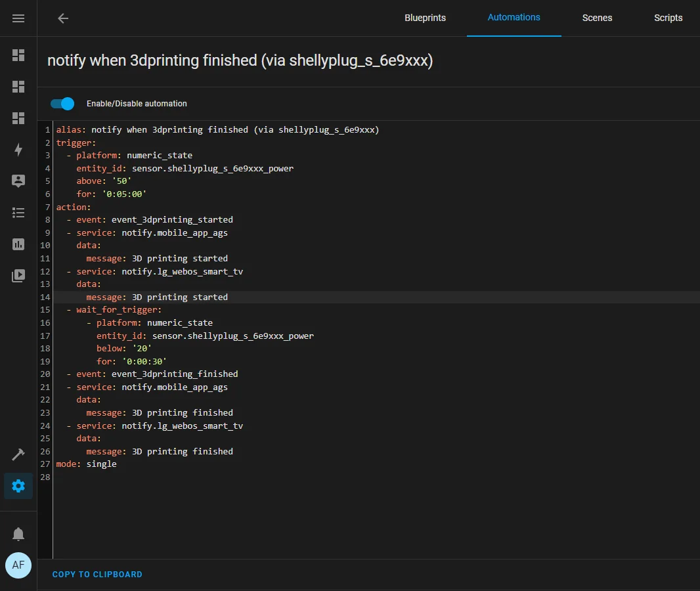Select the Settings gear icon in sidebar

(x=18, y=486)
